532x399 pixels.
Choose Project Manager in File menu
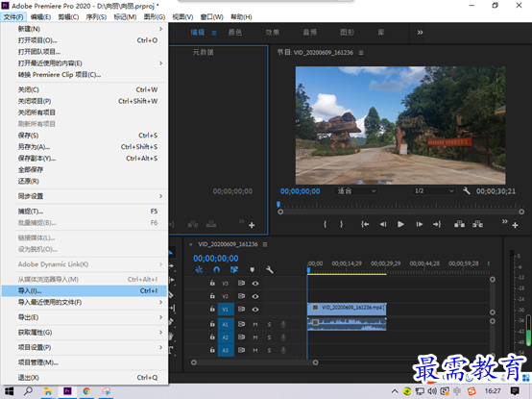click(x=85, y=362)
